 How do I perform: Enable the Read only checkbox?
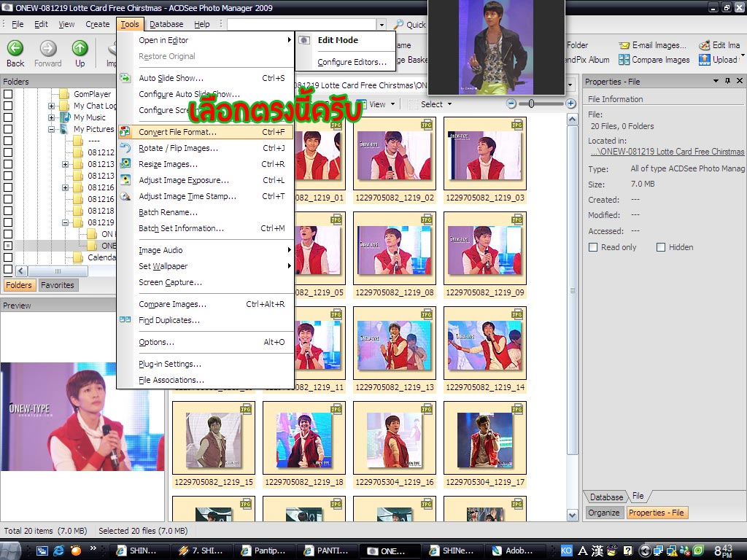coord(593,247)
